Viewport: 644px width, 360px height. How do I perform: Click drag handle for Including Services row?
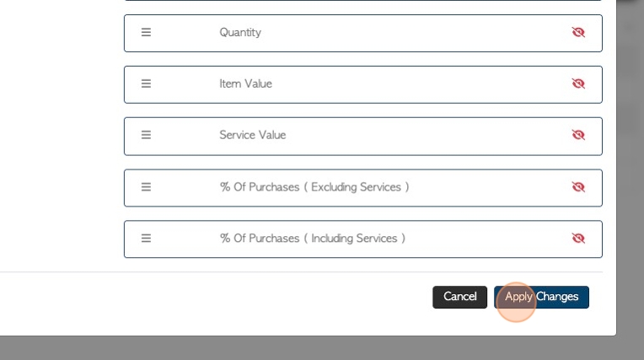point(146,239)
